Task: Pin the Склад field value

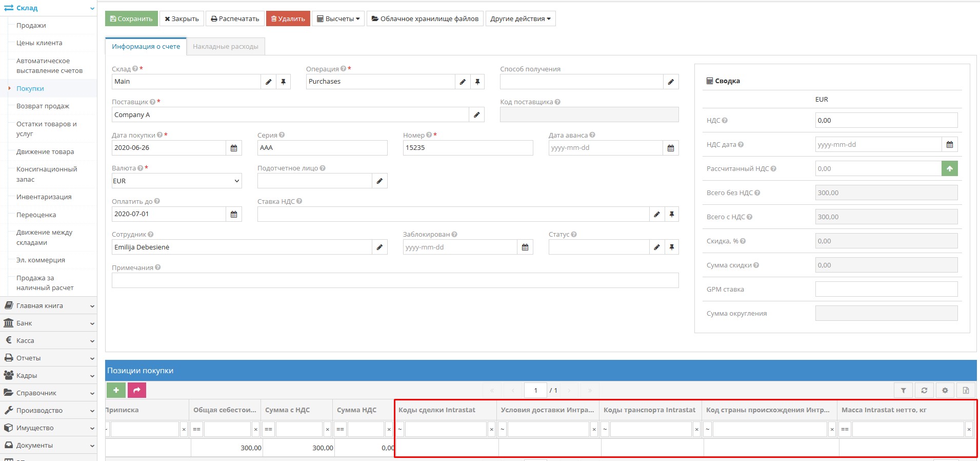Action: coord(283,82)
